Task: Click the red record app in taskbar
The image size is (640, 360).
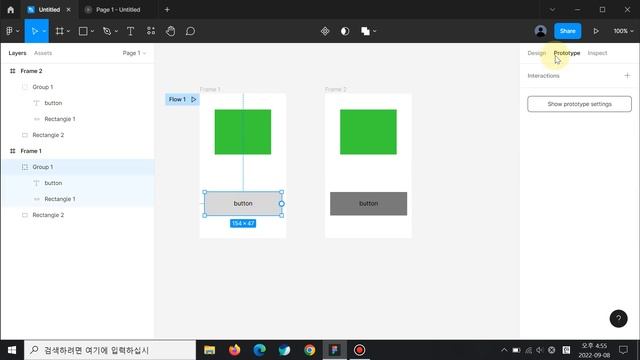Action: 359,350
